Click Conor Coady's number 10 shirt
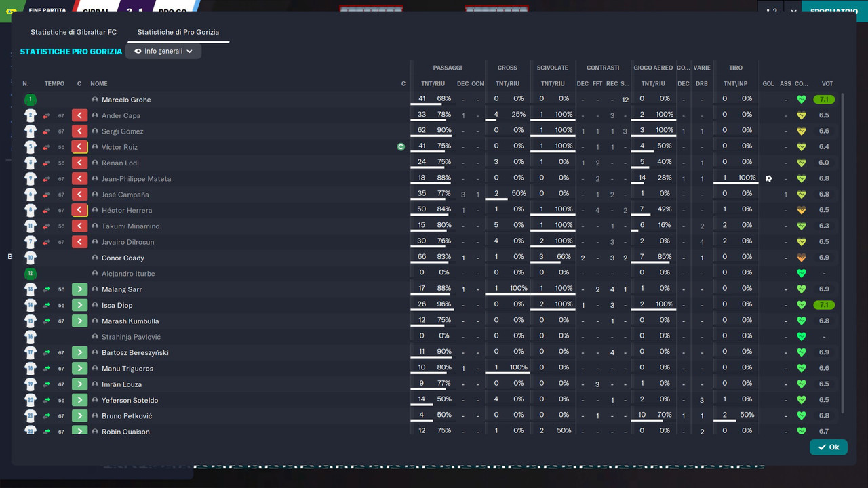The width and height of the screenshot is (868, 488). [30, 258]
